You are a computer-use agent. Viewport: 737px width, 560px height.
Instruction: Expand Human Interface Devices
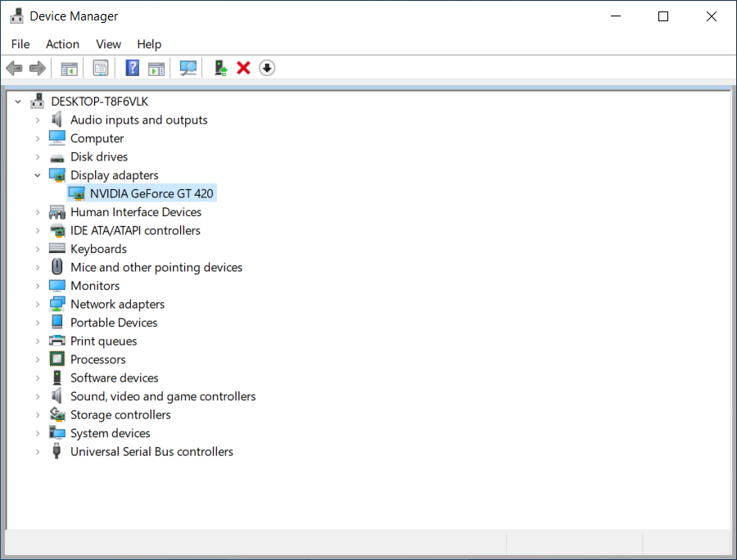pyautogui.click(x=38, y=212)
